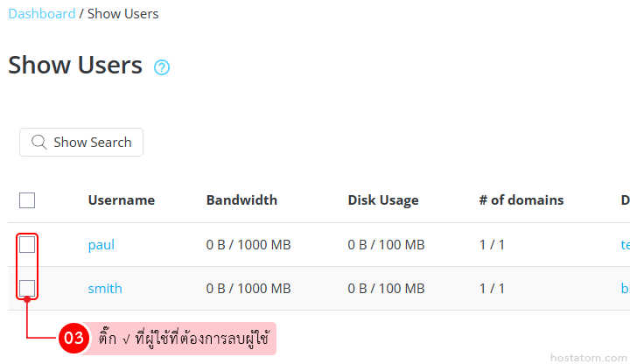Open the smith username link
Viewport: 630px width, 364px height.
[105, 289]
